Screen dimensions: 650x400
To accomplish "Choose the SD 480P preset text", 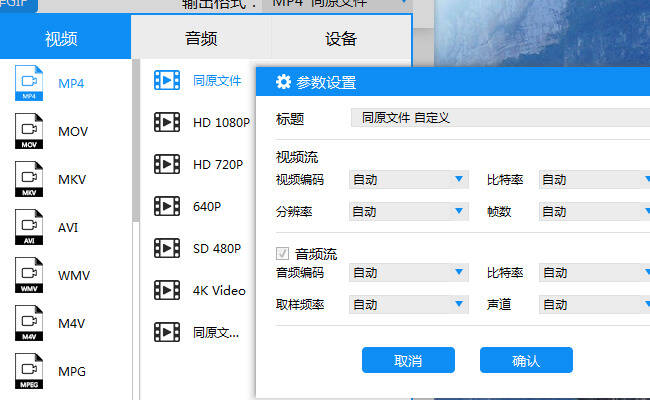I will [x=217, y=248].
